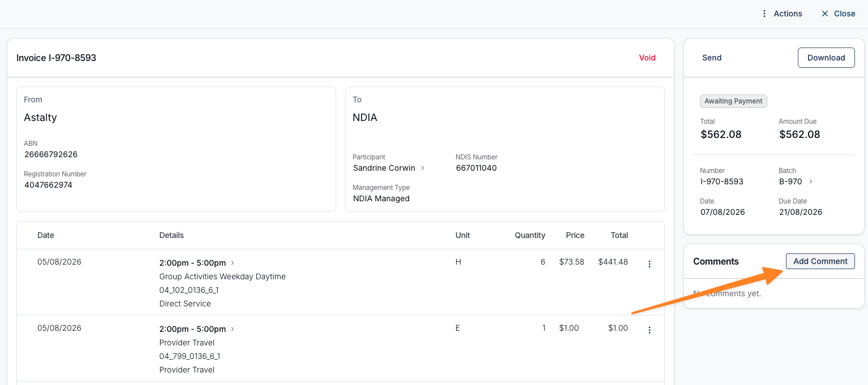Open batch B-970
The width and height of the screenshot is (868, 385).
[790, 181]
